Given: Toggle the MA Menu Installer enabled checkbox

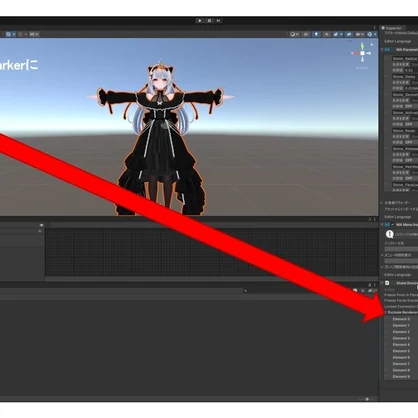Looking at the screenshot, I should coord(393,225).
